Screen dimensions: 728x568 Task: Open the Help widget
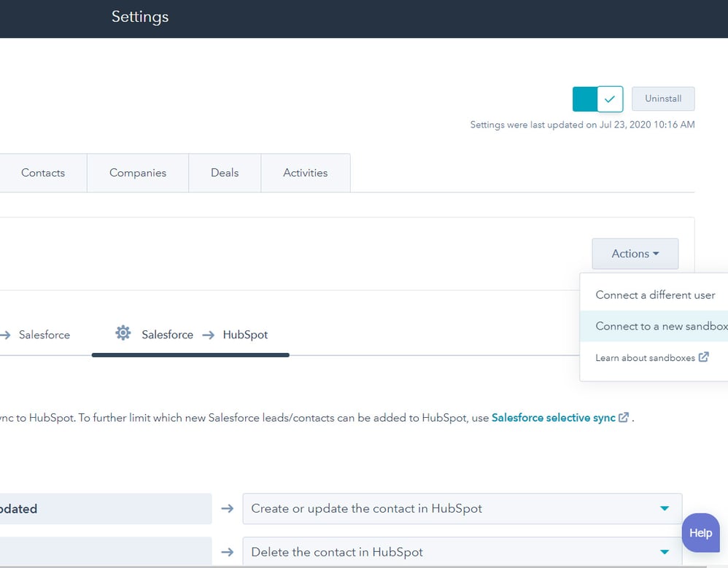click(x=700, y=533)
